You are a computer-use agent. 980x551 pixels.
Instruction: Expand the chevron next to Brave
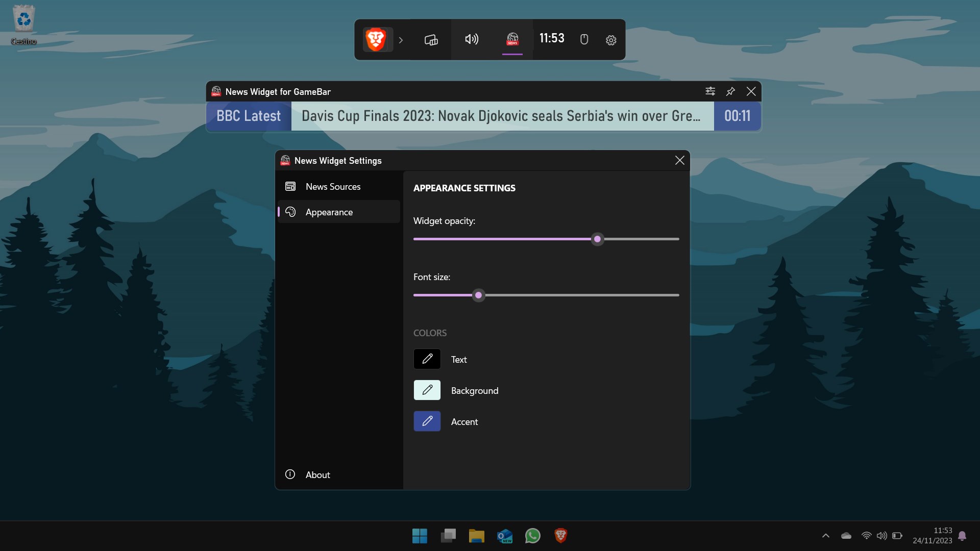pyautogui.click(x=401, y=40)
